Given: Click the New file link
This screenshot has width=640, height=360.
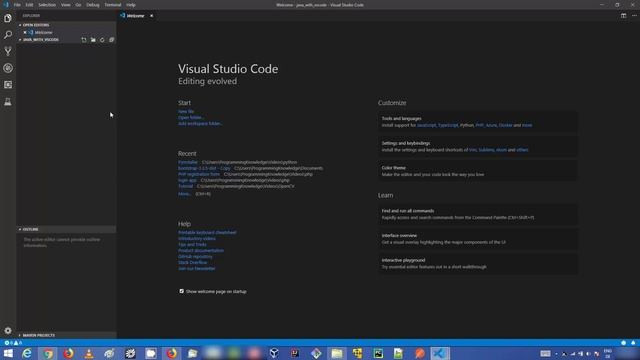Looking at the screenshot, I should click(186, 111).
